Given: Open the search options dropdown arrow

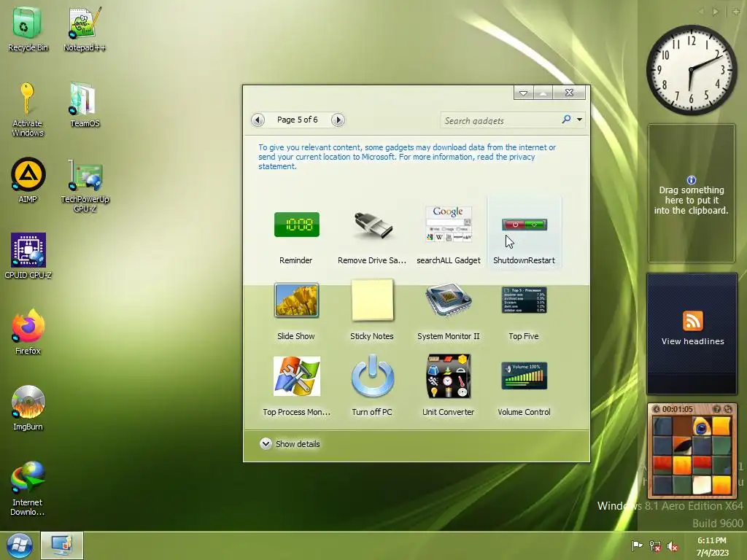Looking at the screenshot, I should point(580,120).
